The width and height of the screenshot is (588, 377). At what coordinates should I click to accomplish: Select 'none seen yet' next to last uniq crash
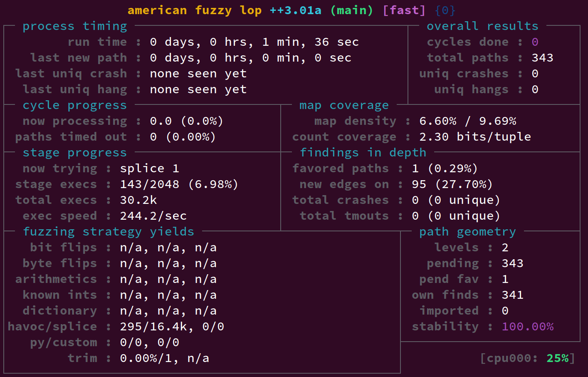pos(198,74)
